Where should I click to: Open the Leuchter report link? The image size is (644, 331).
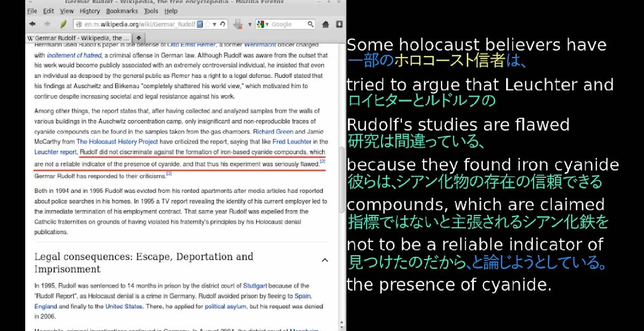[x=56, y=152]
